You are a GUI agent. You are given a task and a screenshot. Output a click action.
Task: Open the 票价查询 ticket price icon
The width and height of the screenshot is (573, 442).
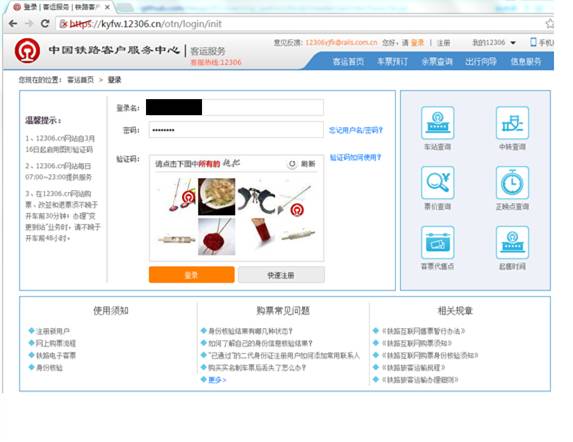pyautogui.click(x=437, y=183)
